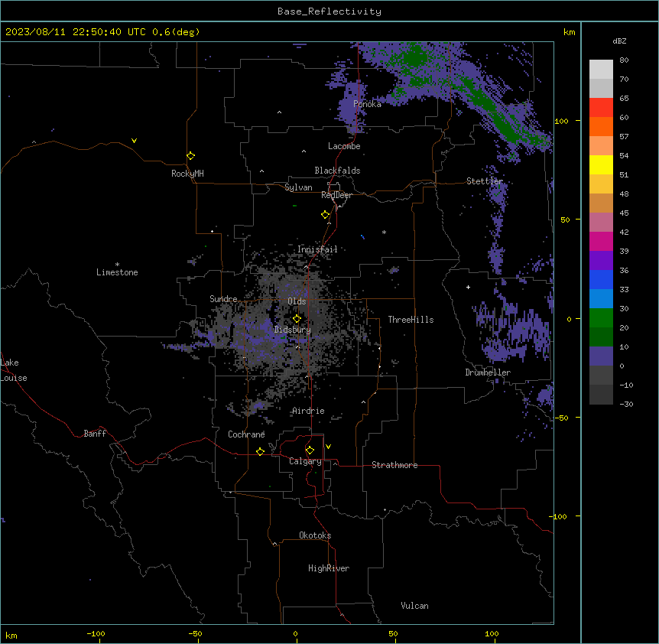
Task: Click the yellow radar marker near Olds
Action: pos(297,319)
